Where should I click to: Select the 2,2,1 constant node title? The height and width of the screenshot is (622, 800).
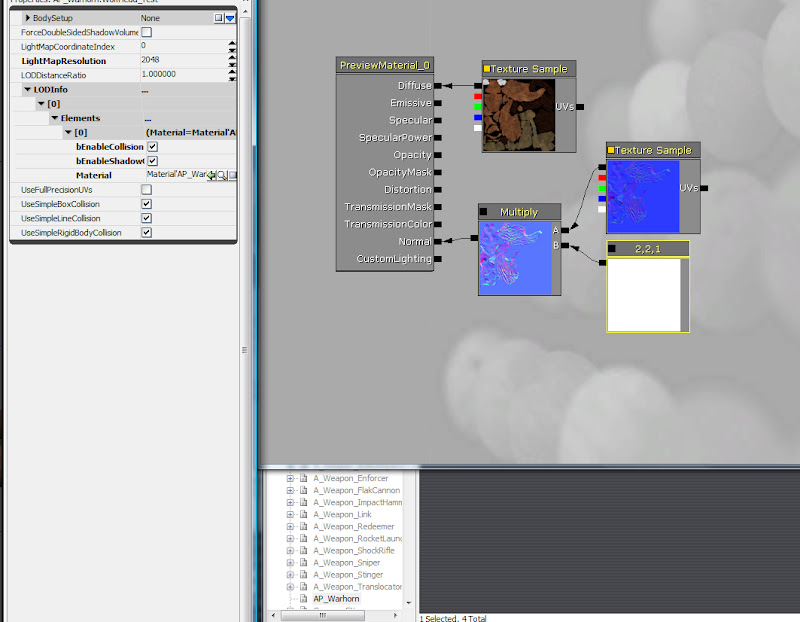647,248
